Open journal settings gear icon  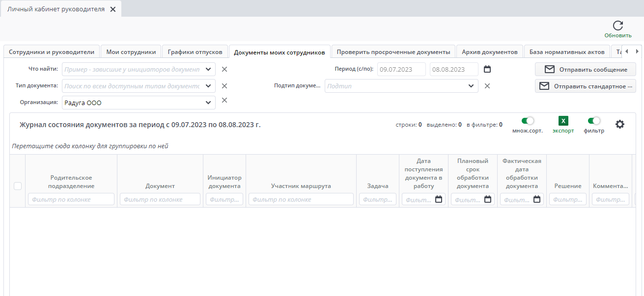tap(620, 124)
